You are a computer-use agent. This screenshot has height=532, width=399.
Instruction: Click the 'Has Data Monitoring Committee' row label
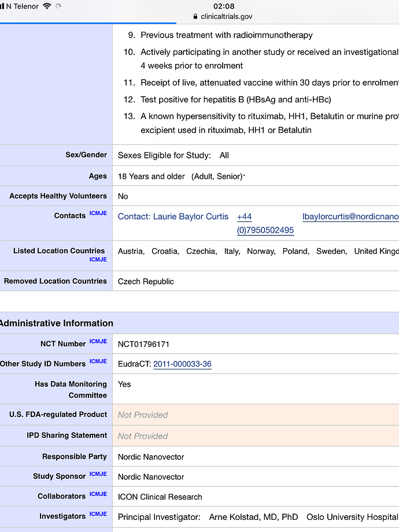(71, 390)
